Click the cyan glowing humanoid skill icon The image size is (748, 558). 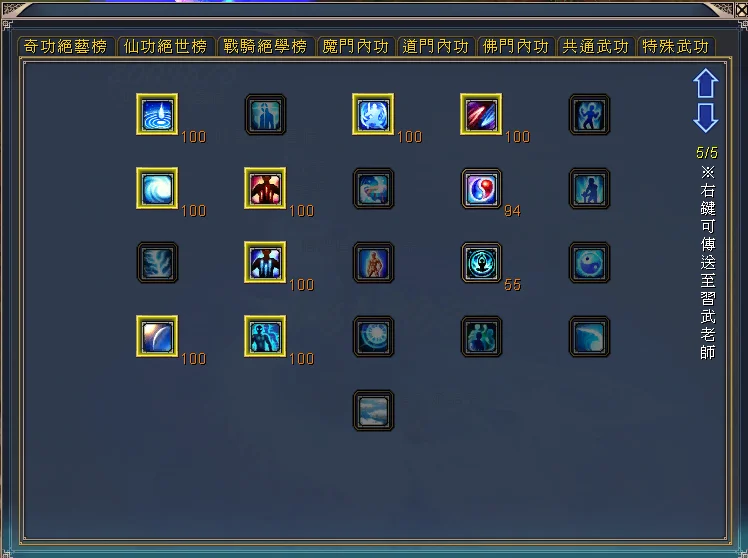pyautogui.click(x=265, y=336)
